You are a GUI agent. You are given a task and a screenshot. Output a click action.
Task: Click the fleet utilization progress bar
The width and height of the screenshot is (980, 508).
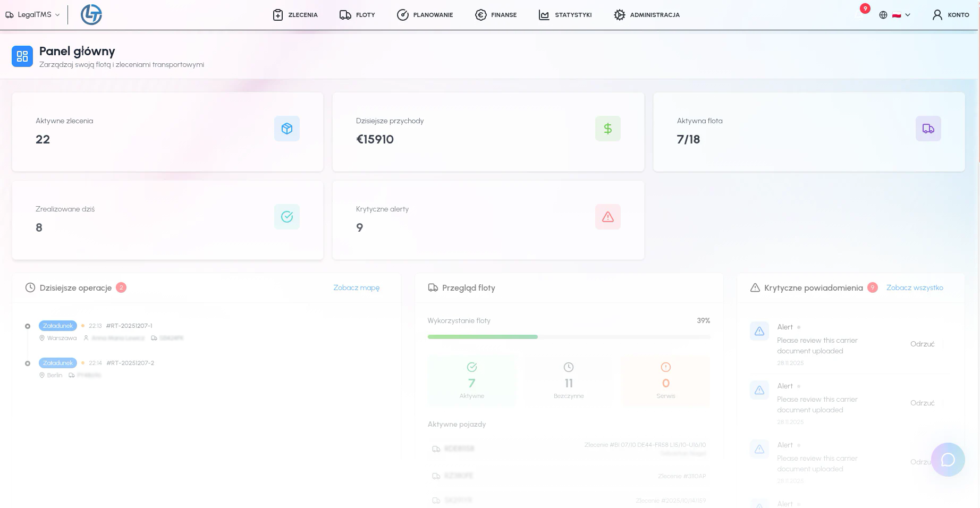(569, 337)
